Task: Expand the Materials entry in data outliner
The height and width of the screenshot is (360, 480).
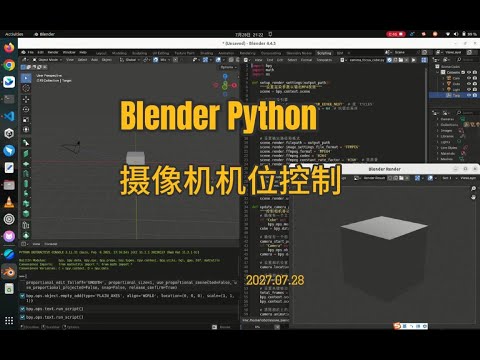Action: (438, 153)
